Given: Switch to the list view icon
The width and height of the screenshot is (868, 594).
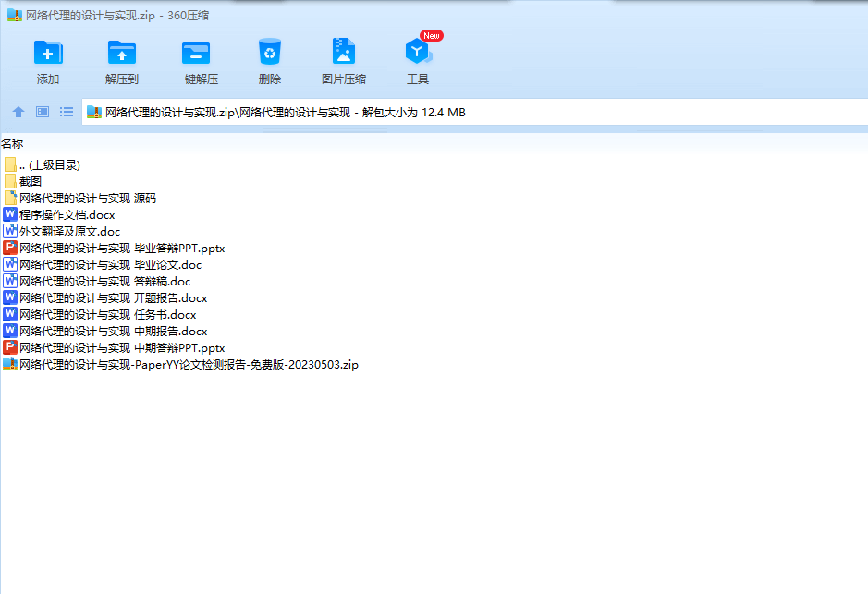Looking at the screenshot, I should pos(67,113).
